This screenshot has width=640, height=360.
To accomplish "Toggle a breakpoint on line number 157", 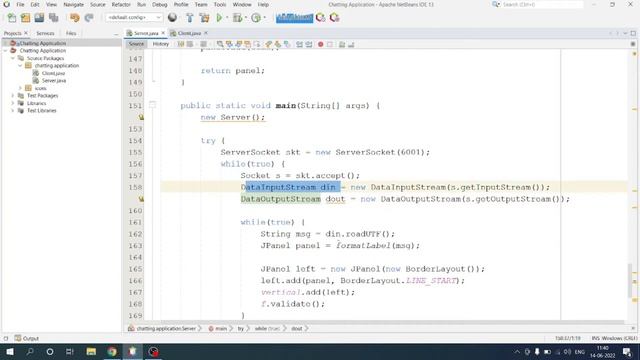I will tap(135, 176).
